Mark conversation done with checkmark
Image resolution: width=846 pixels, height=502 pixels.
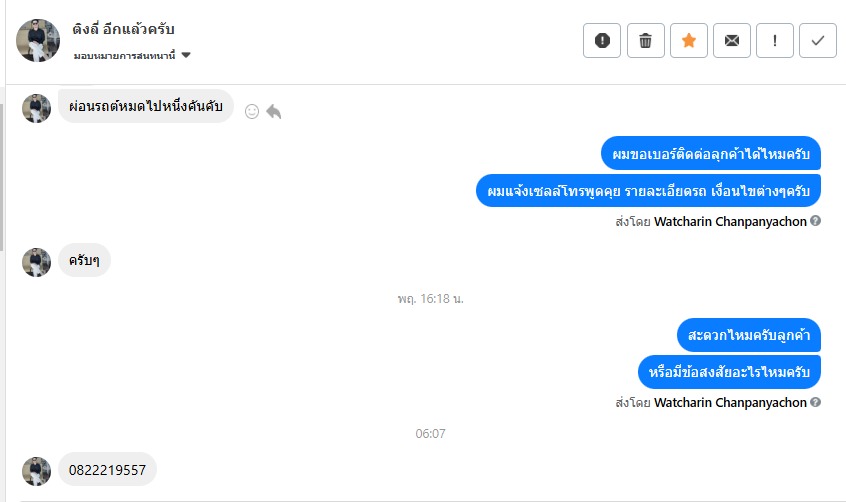(x=818, y=40)
